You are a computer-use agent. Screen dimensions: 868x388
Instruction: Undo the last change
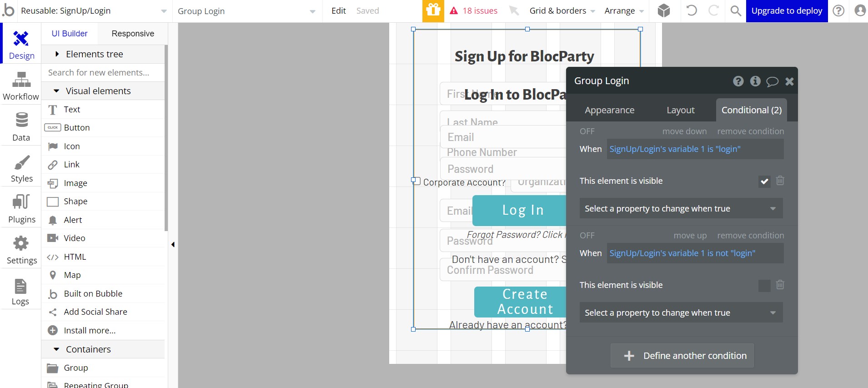692,10
